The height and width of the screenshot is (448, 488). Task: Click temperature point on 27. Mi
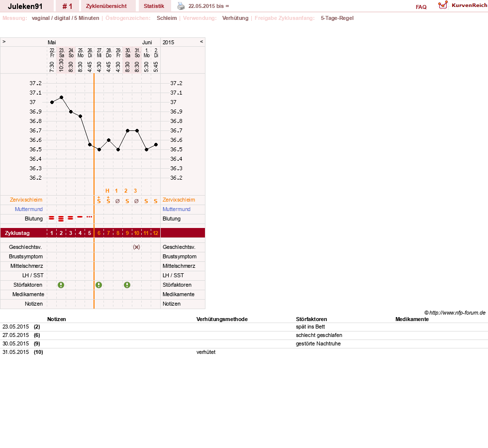pos(99,149)
